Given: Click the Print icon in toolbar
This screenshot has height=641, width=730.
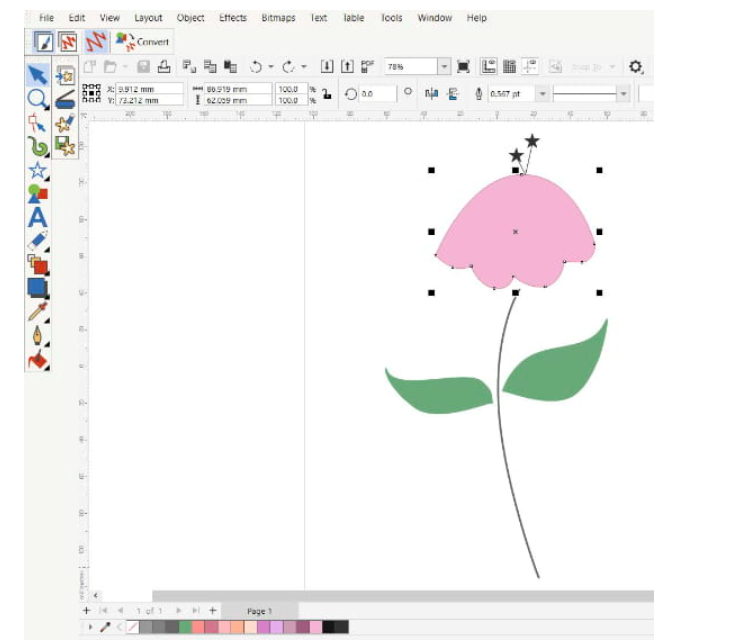Looking at the screenshot, I should (x=164, y=67).
